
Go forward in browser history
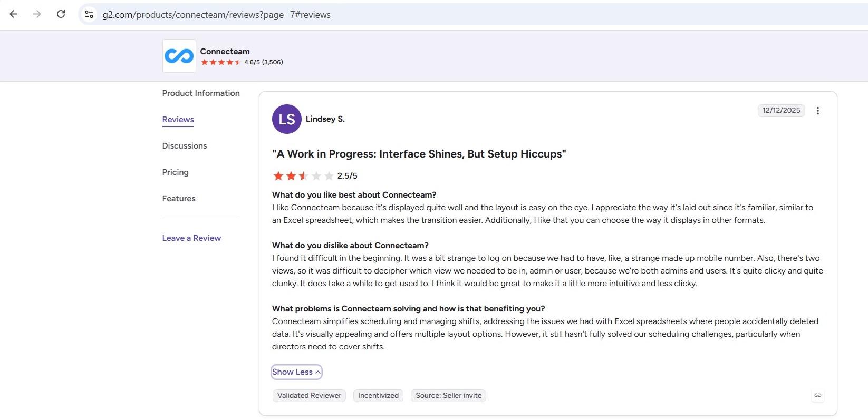click(x=37, y=14)
